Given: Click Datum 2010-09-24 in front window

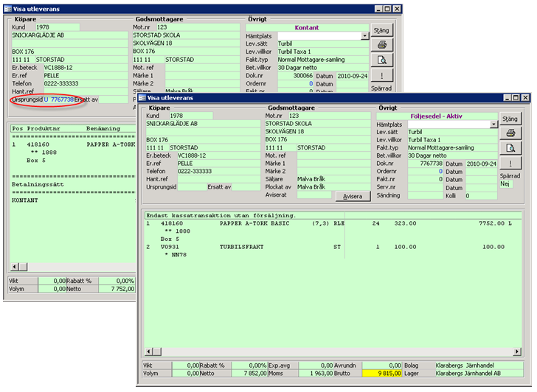Looking at the screenshot, I should 481,164.
